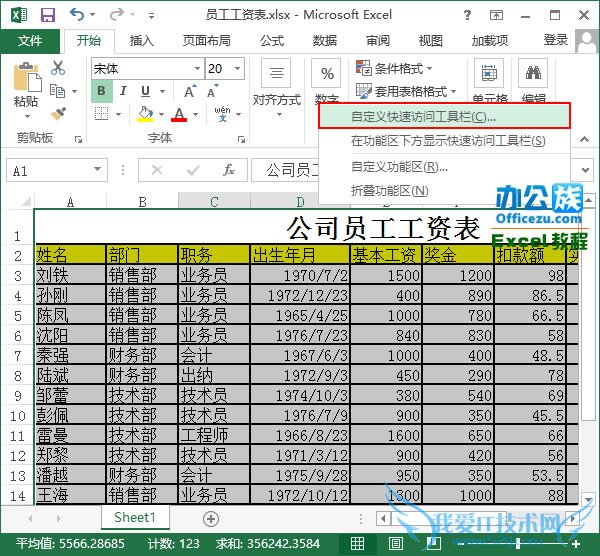Click the Paste clipboard icon
The width and height of the screenshot is (600, 556).
point(26,82)
